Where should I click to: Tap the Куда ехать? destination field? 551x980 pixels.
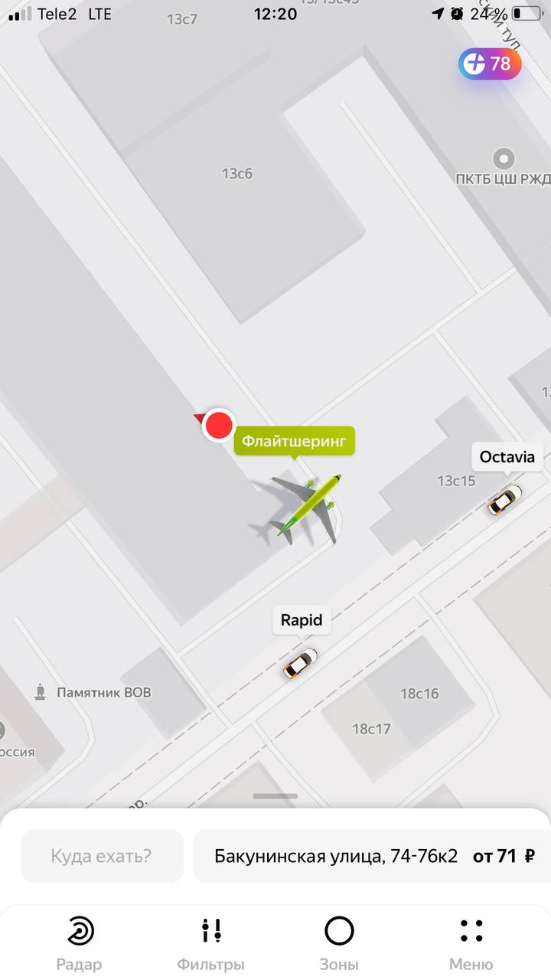pos(103,856)
